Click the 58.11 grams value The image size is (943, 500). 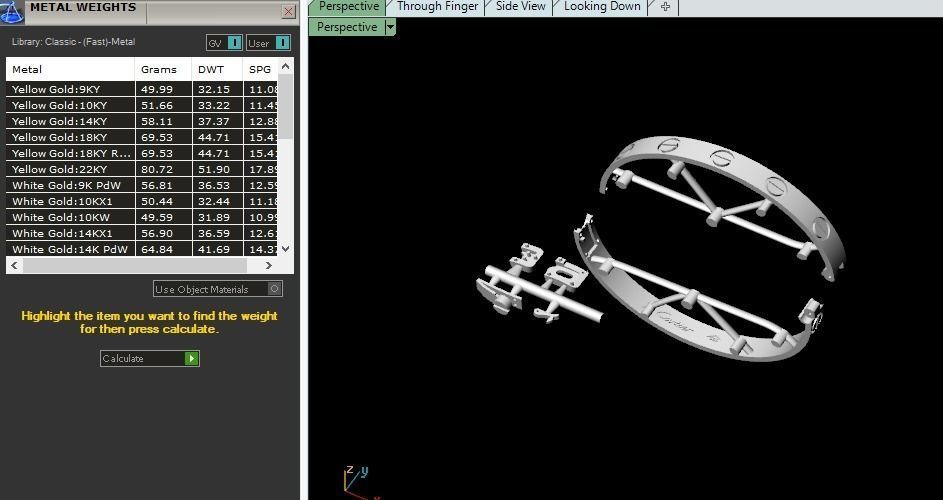[156, 121]
